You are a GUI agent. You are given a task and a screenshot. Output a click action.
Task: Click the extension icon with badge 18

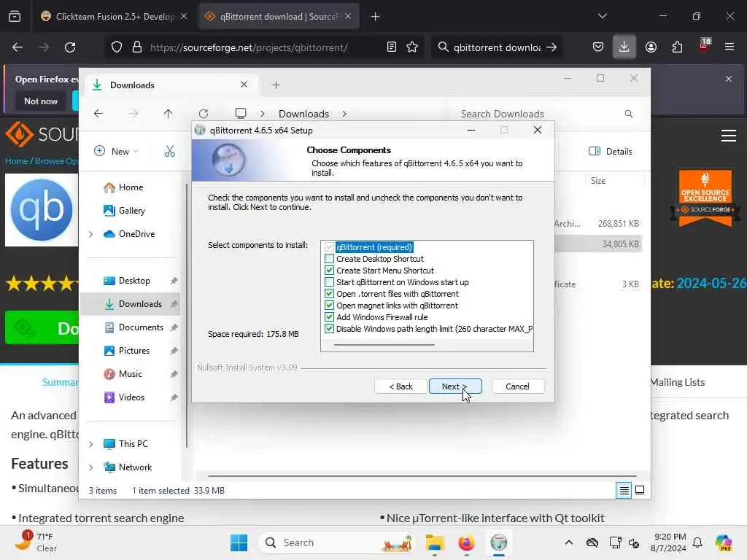pos(704,46)
